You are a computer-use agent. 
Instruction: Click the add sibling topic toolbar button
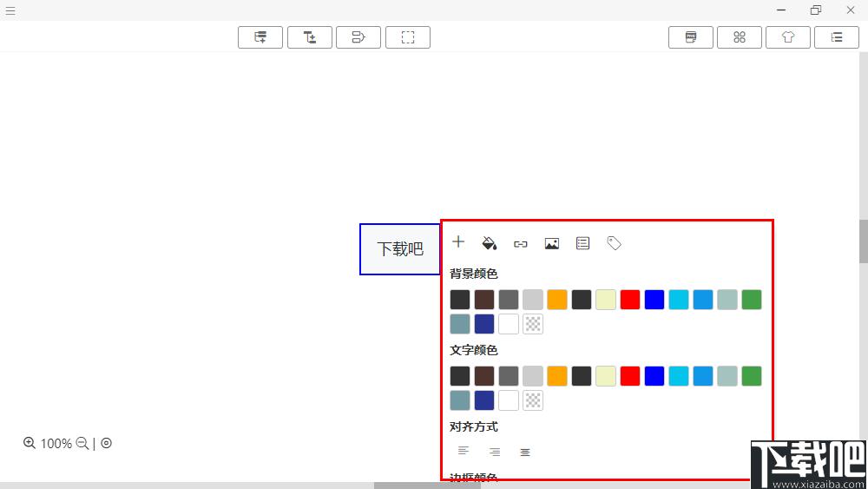(x=260, y=37)
